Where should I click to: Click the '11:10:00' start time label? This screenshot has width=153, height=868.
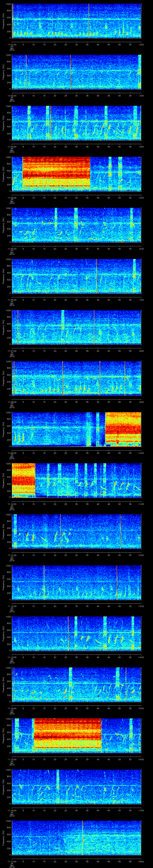(12, 504)
